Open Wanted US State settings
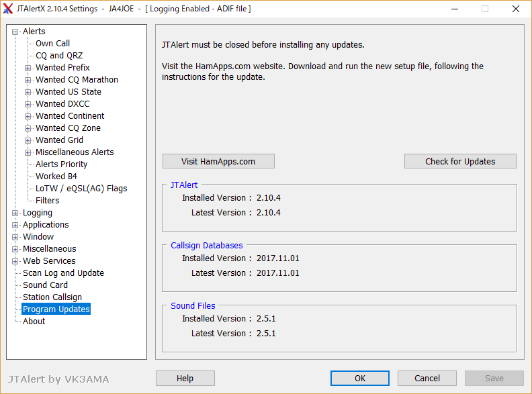The width and height of the screenshot is (532, 394). [x=69, y=91]
